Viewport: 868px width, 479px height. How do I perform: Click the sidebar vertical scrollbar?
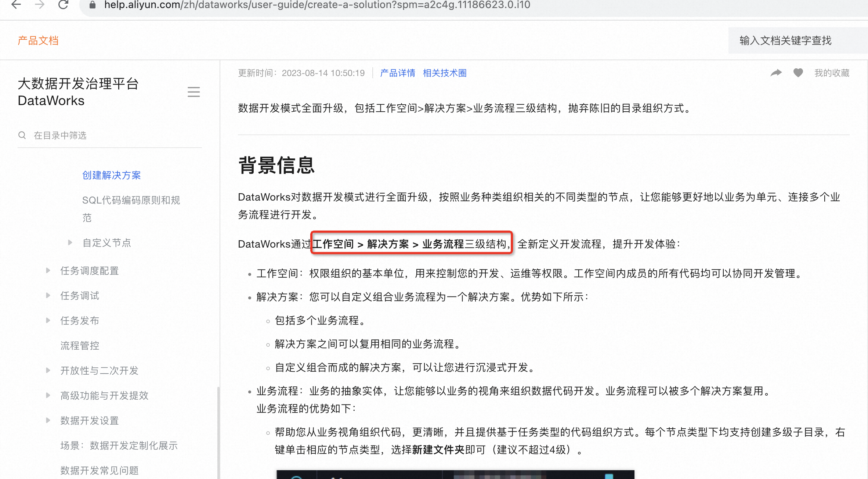pyautogui.click(x=218, y=432)
